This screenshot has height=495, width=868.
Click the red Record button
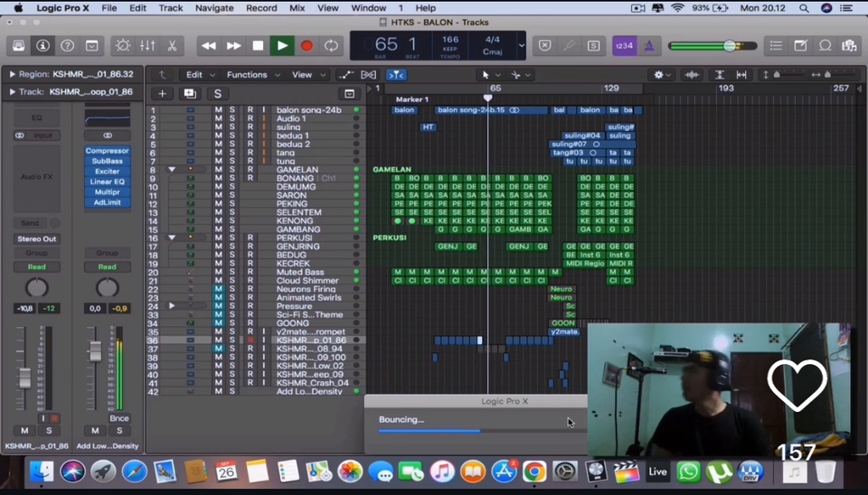pyautogui.click(x=307, y=45)
